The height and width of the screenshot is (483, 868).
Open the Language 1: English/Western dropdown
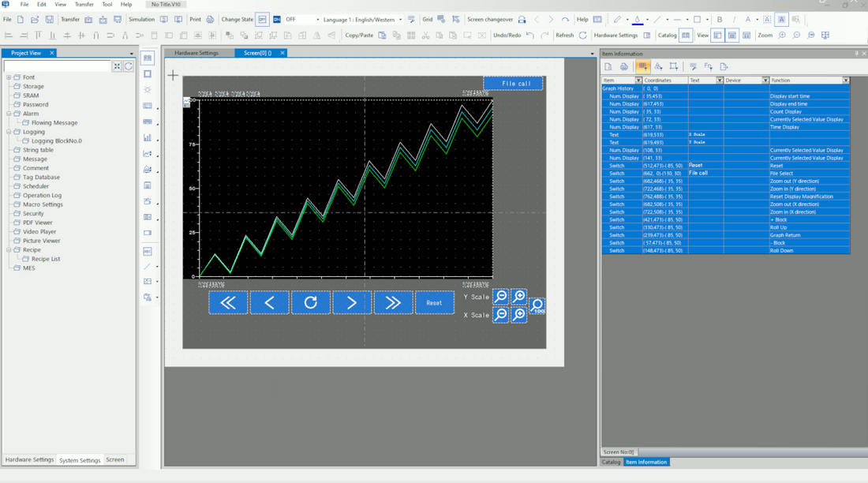coord(400,20)
